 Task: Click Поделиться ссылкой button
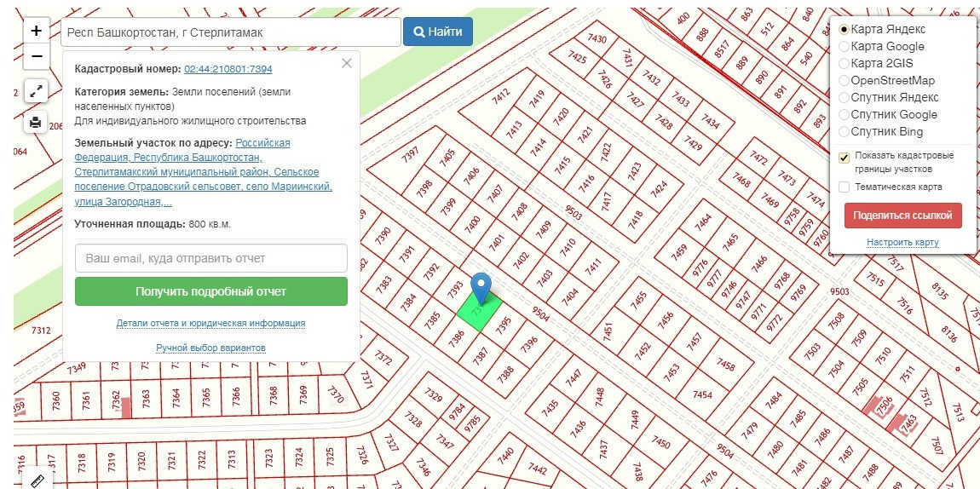(x=902, y=216)
